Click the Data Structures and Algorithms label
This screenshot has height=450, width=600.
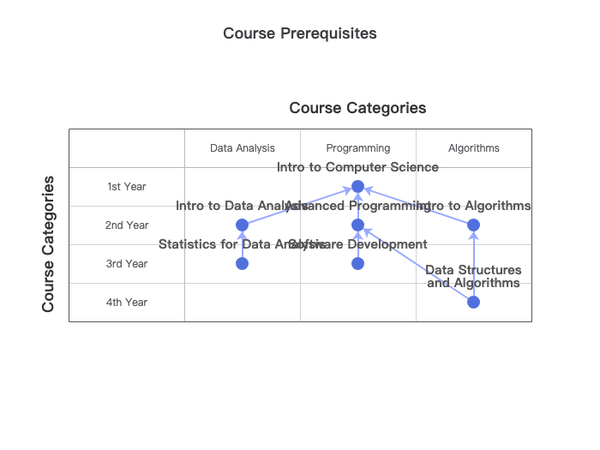pos(473,276)
